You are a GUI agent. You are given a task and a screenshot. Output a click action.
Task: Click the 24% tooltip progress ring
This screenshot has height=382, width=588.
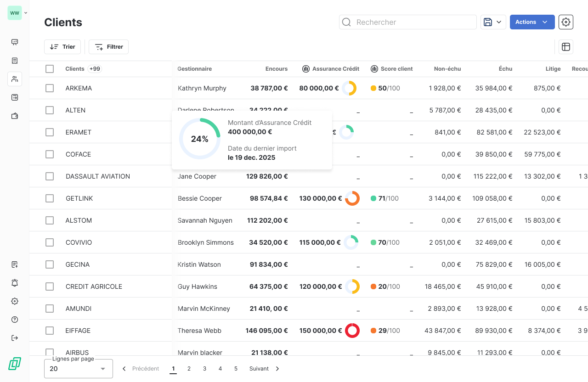pos(200,139)
